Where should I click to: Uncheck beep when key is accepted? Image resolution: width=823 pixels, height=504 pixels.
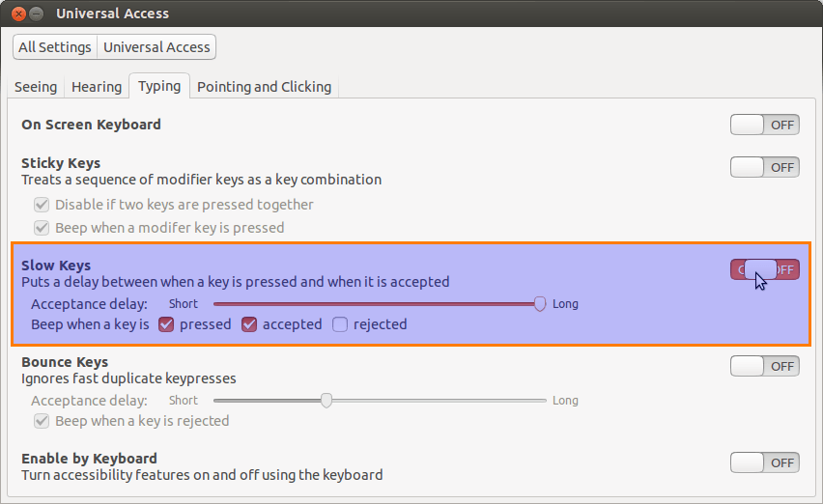(249, 324)
